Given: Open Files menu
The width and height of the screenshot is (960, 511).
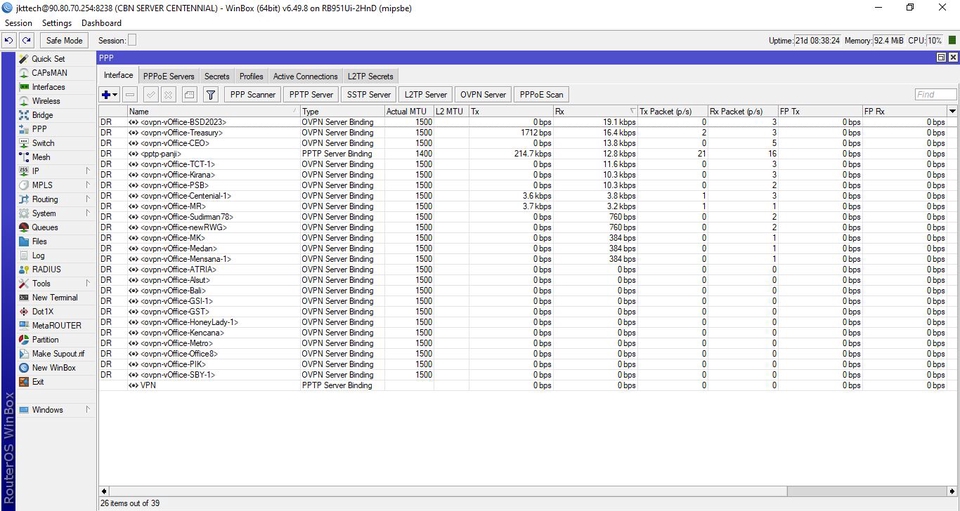Looking at the screenshot, I should (39, 241).
